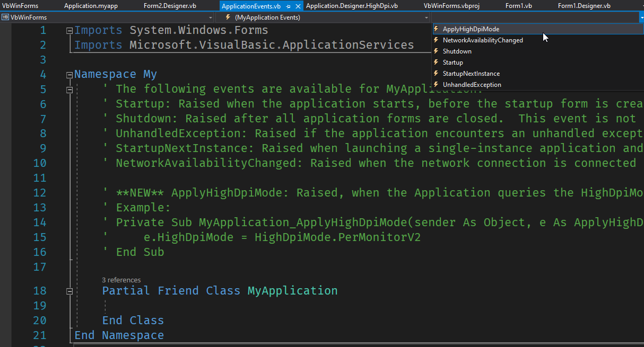This screenshot has height=347, width=644.
Task: Click the icon next to StartupNextInstance event
Action: [436, 73]
